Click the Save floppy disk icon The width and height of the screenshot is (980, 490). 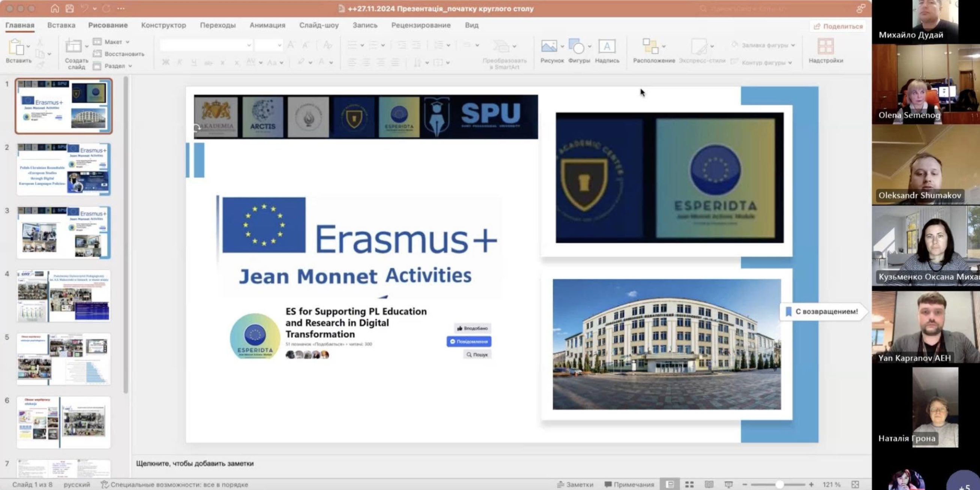[x=69, y=8]
